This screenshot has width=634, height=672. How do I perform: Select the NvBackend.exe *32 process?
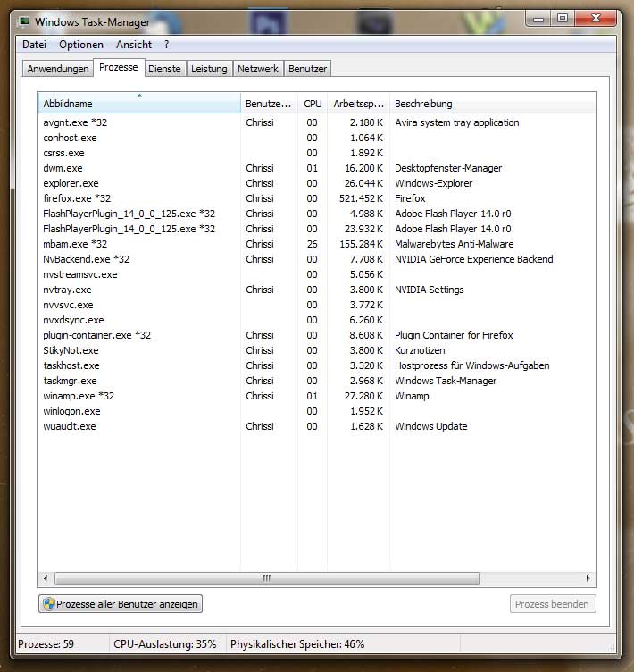point(317,259)
